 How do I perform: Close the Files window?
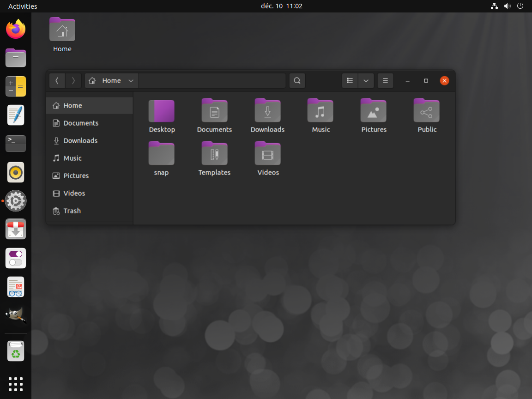(x=444, y=81)
